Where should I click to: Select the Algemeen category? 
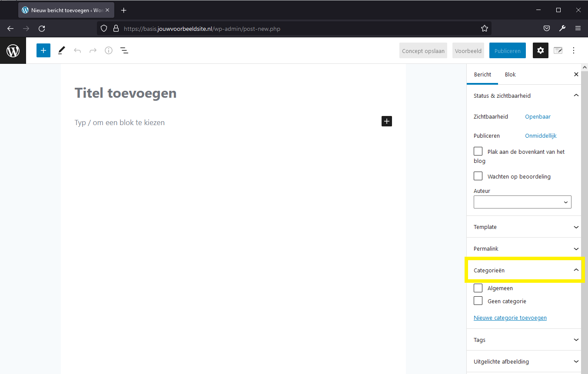[478, 288]
